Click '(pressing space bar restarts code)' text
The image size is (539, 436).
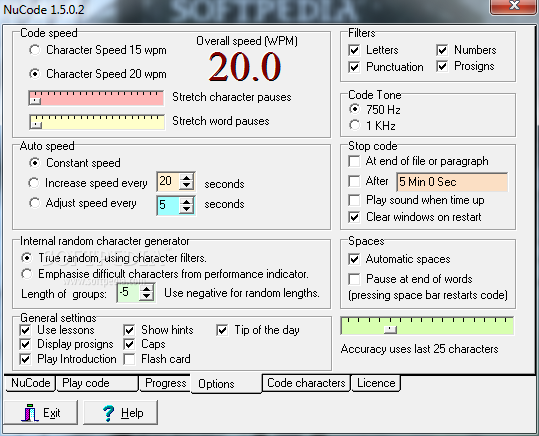click(428, 295)
